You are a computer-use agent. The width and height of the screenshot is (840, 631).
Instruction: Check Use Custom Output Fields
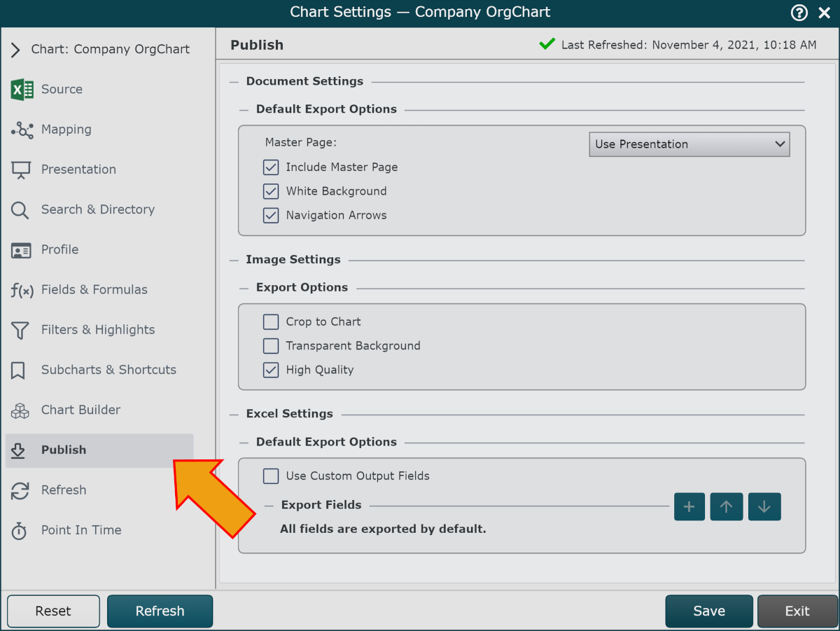(x=271, y=476)
